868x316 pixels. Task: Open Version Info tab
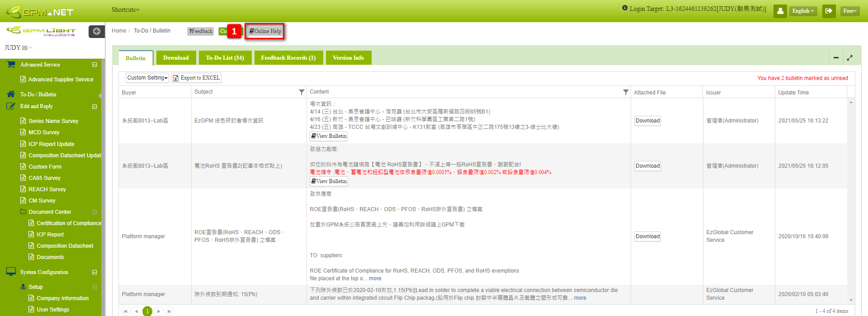point(348,58)
